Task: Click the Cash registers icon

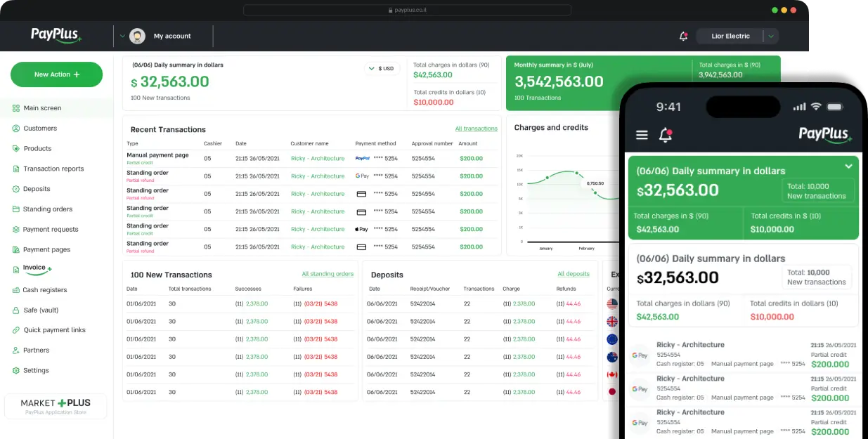Action: click(x=16, y=290)
